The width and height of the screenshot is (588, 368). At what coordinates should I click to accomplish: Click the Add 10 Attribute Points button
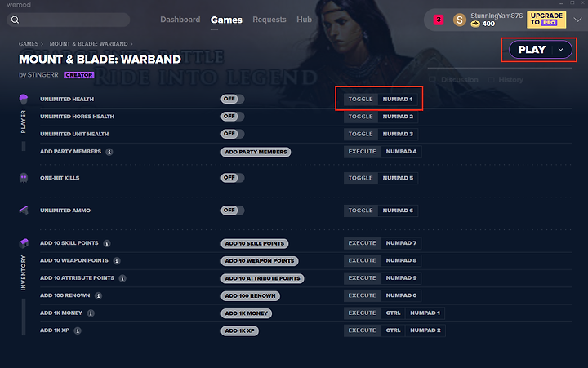[x=262, y=278]
